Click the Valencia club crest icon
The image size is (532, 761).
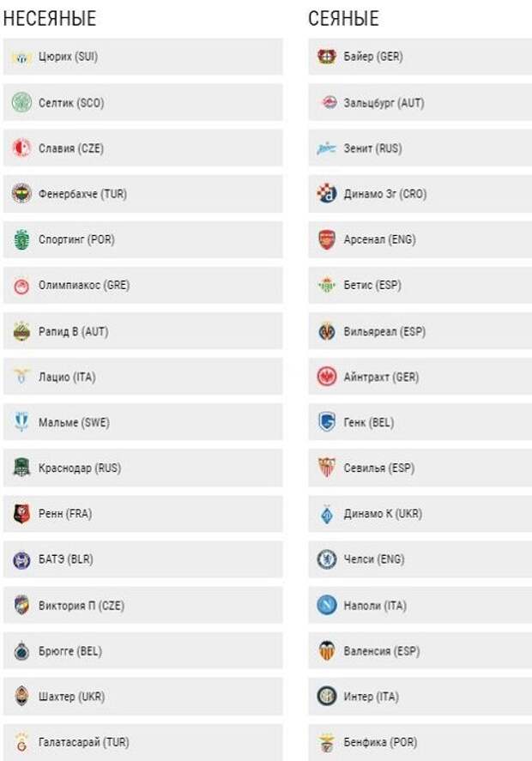click(x=327, y=651)
